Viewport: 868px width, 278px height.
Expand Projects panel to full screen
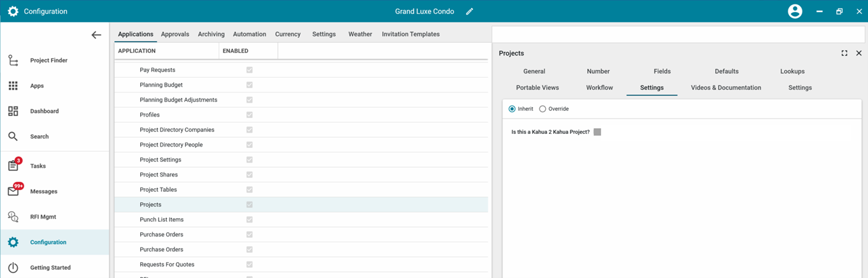844,54
